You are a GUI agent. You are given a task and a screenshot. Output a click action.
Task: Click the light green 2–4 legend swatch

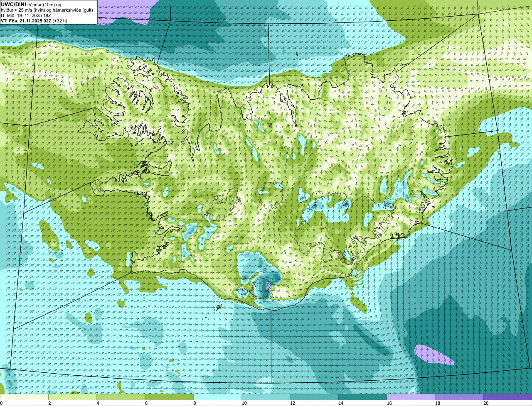click(73, 397)
